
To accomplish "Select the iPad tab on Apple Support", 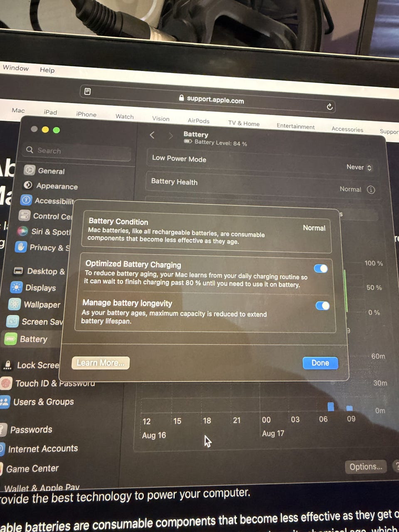I will tap(50, 112).
